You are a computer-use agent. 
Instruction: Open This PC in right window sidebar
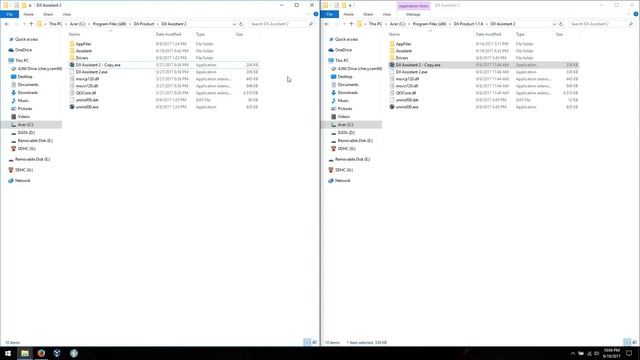point(342,60)
